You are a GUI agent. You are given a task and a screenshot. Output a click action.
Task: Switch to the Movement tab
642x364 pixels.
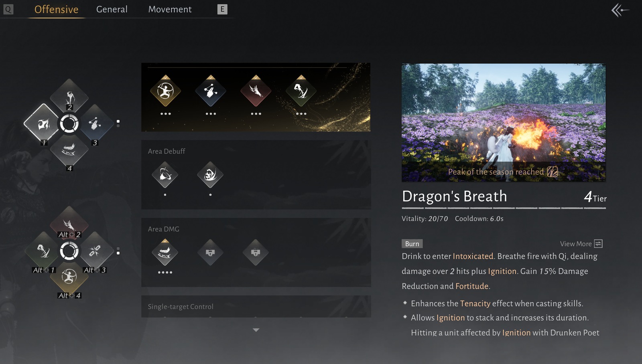click(x=170, y=9)
